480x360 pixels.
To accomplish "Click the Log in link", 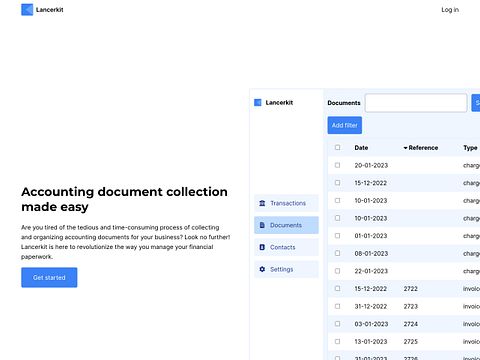I will [450, 10].
